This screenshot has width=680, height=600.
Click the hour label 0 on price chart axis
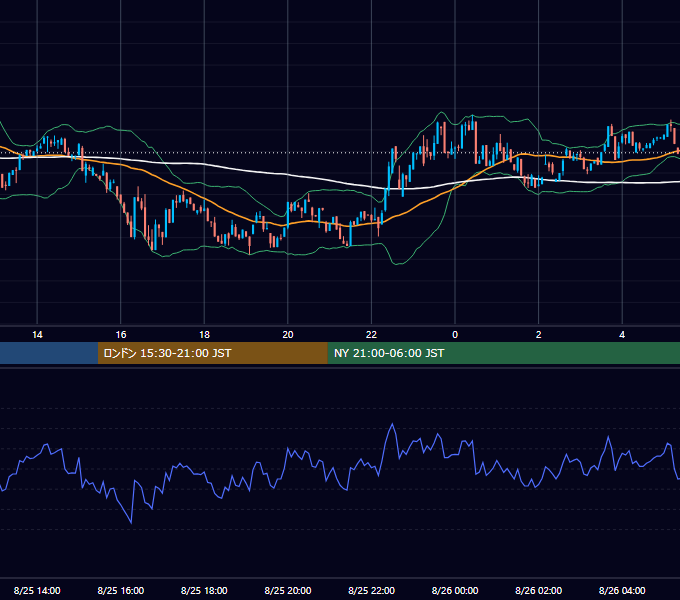[x=455, y=335]
